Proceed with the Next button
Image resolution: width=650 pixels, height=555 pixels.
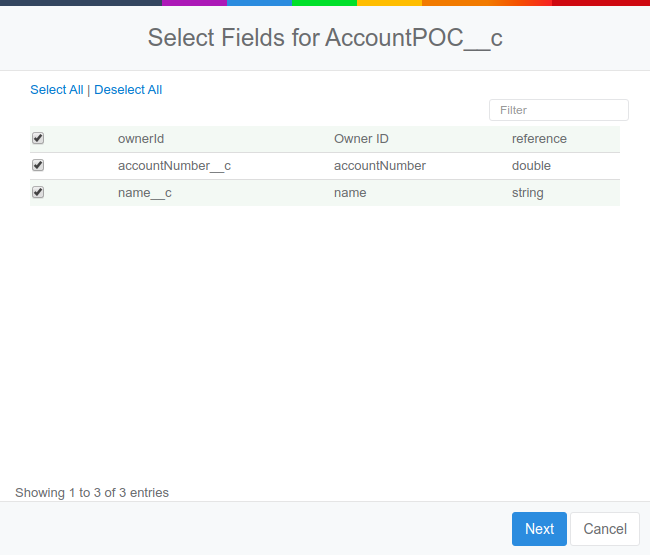tap(539, 529)
